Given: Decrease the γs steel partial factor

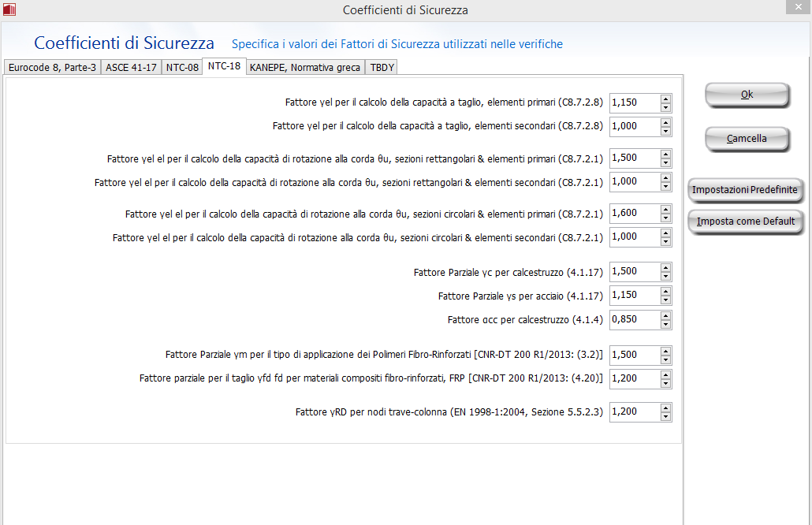Looking at the screenshot, I should (666, 300).
